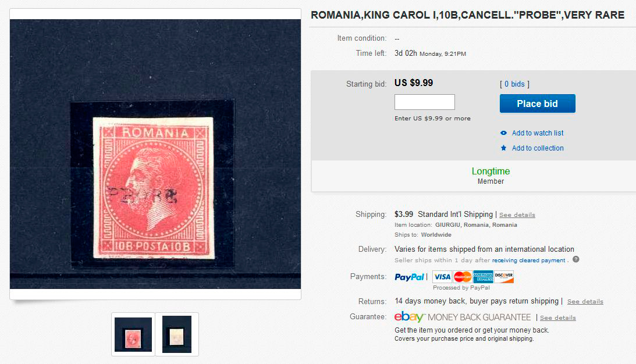Image resolution: width=636 pixels, height=364 pixels.
Task: Click the eye icon beside Add to watch list
Action: click(x=503, y=133)
